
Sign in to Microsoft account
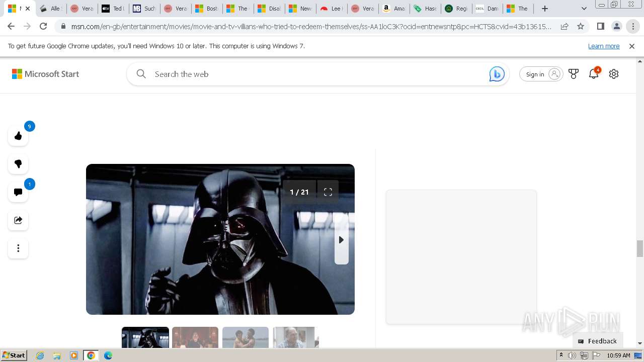click(541, 74)
